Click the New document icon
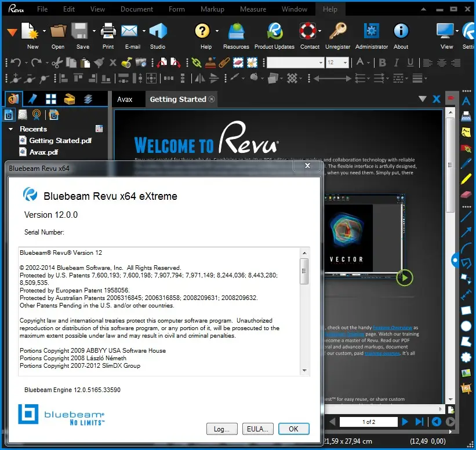 [x=30, y=31]
